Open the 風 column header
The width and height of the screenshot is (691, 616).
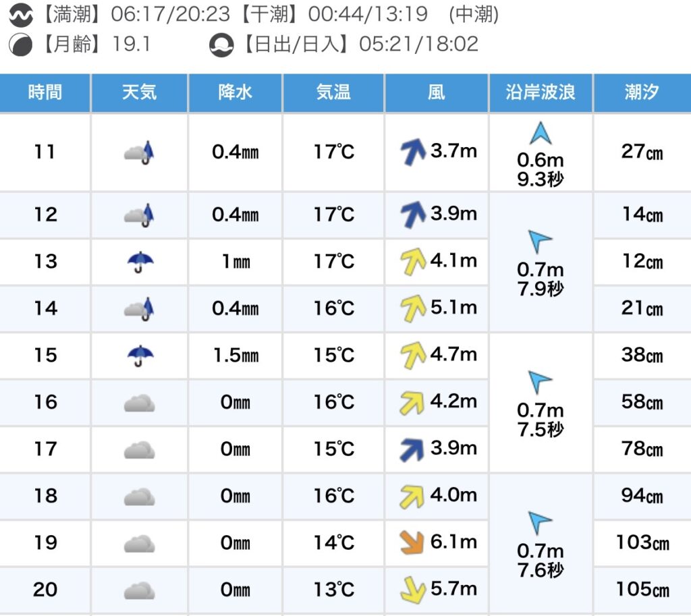tap(436, 92)
